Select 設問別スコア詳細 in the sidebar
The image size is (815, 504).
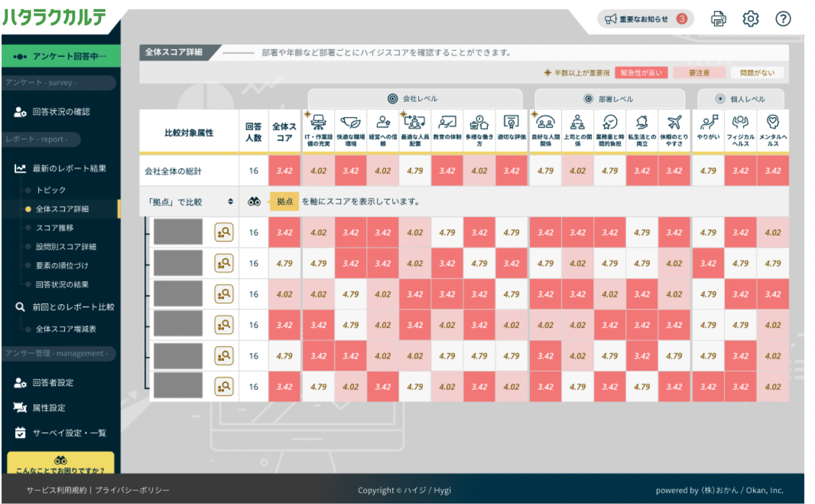pos(65,247)
